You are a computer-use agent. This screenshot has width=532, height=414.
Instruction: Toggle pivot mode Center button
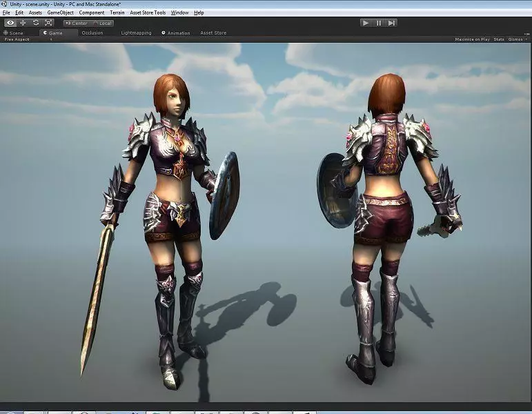77,23
